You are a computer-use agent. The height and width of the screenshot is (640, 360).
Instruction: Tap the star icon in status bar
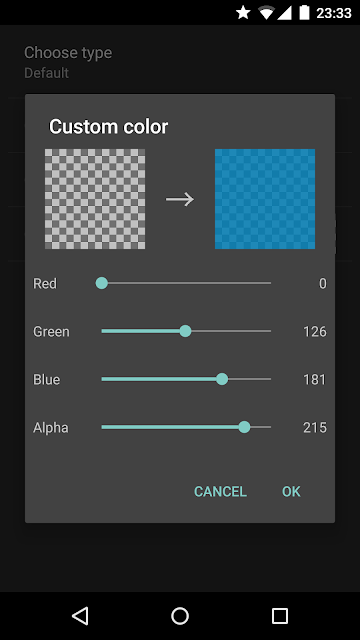243,13
